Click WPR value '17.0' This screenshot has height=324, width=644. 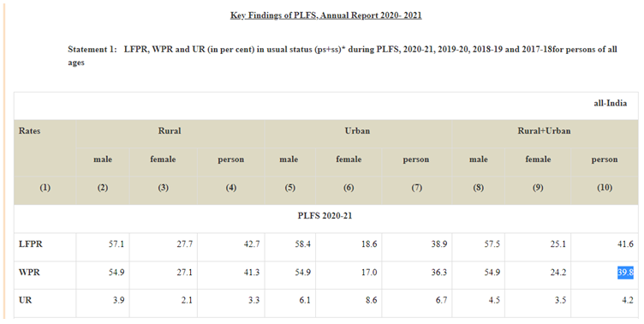369,273
